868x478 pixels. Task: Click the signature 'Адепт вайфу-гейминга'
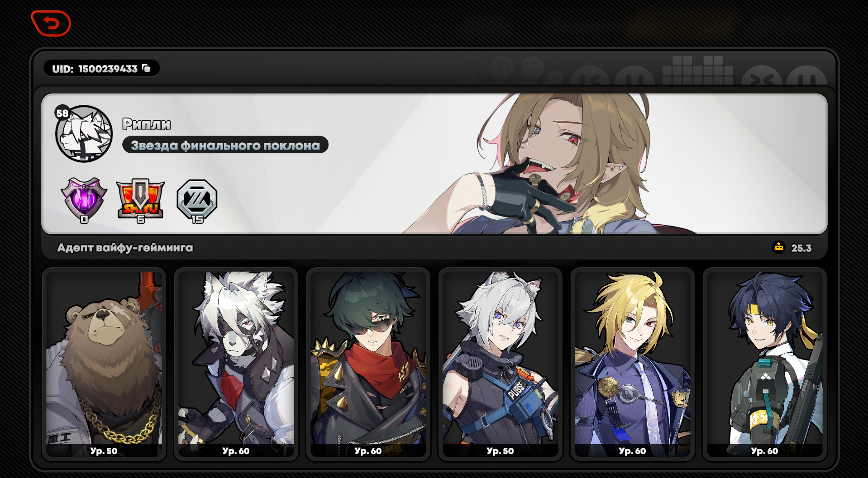(125, 247)
